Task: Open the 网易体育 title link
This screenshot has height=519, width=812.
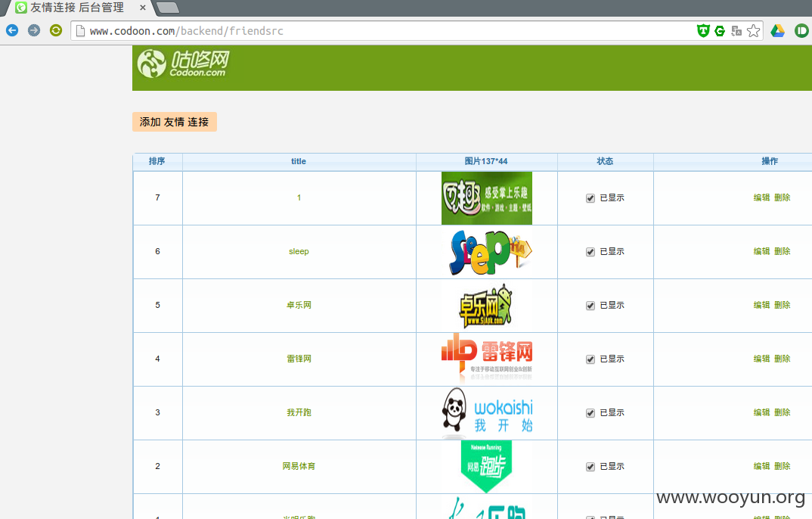Action: tap(299, 466)
